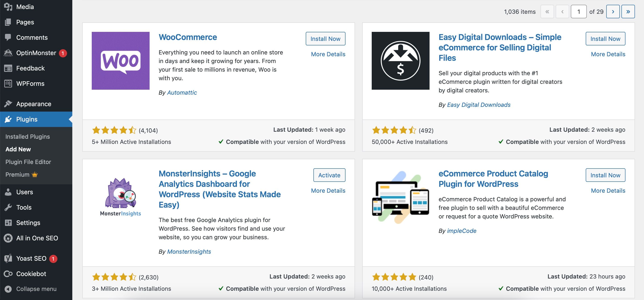Click the WooCommerce plugin logo
Viewport: 644px width, 300px height.
[120, 61]
